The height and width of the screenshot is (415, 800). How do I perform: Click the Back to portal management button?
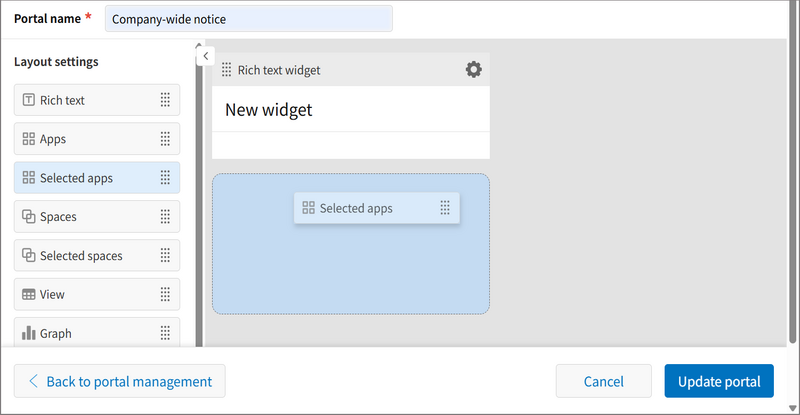[x=120, y=381]
